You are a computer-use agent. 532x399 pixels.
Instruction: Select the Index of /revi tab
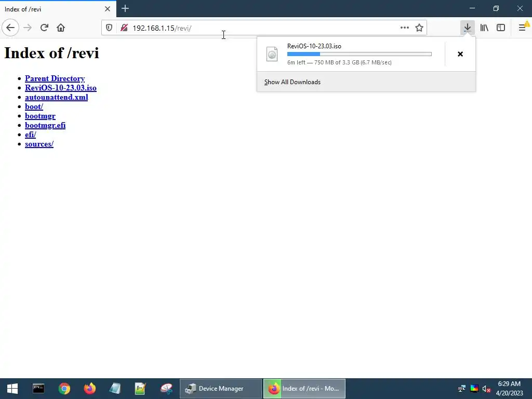(58, 9)
